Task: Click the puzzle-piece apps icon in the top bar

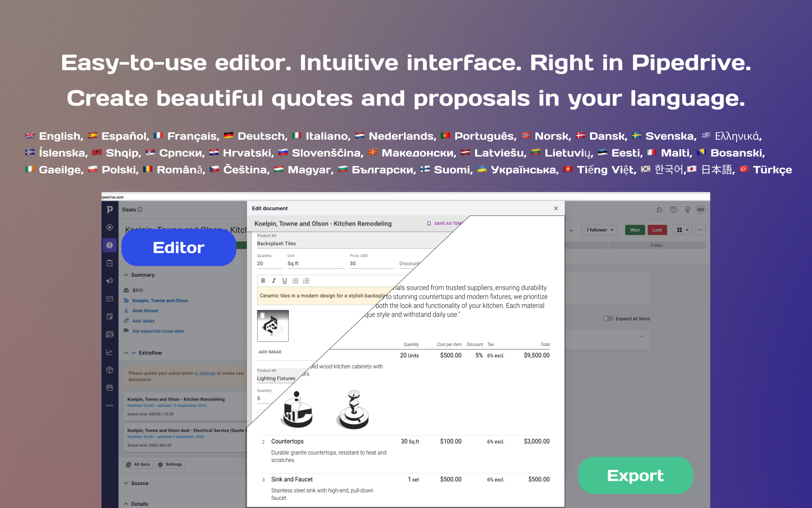Action: (x=659, y=210)
